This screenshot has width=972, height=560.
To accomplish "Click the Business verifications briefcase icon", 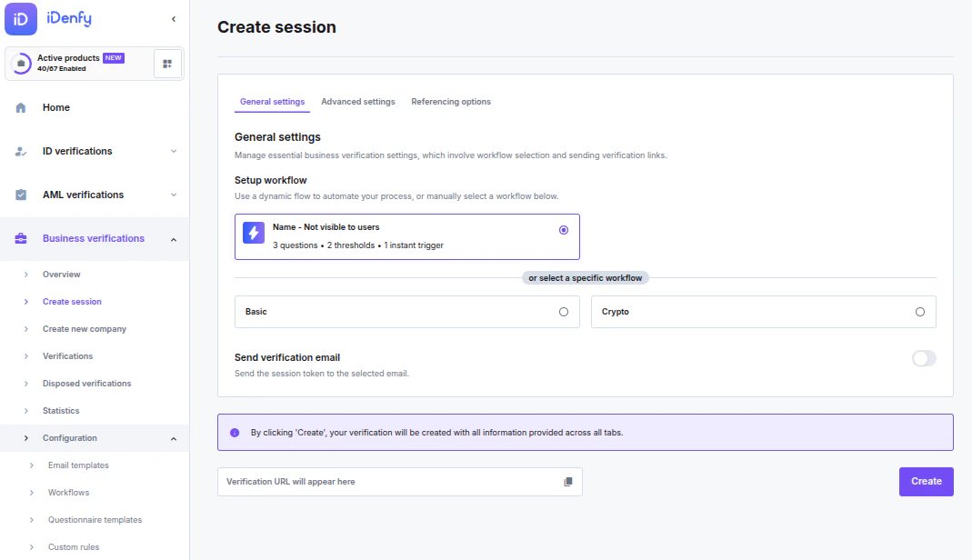I will [20, 238].
